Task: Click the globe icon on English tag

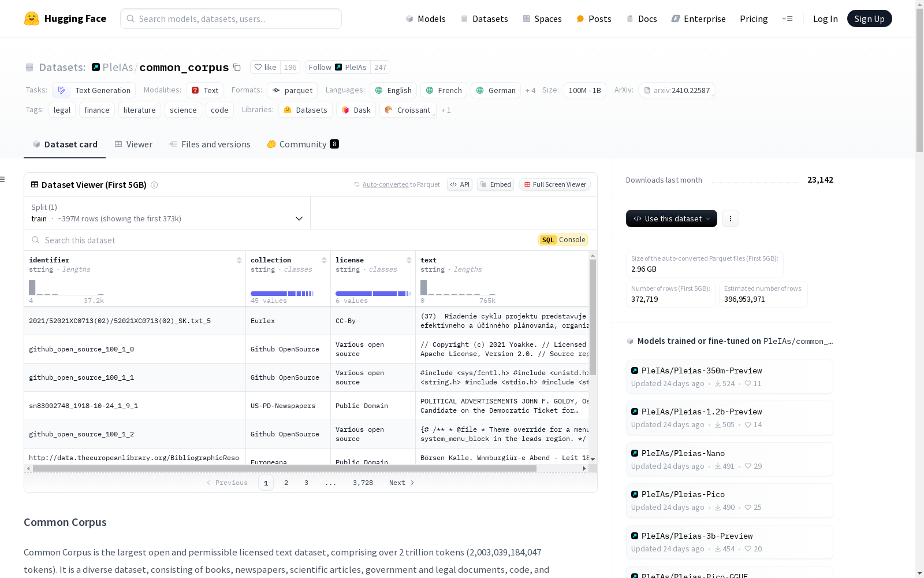Action: [x=379, y=90]
